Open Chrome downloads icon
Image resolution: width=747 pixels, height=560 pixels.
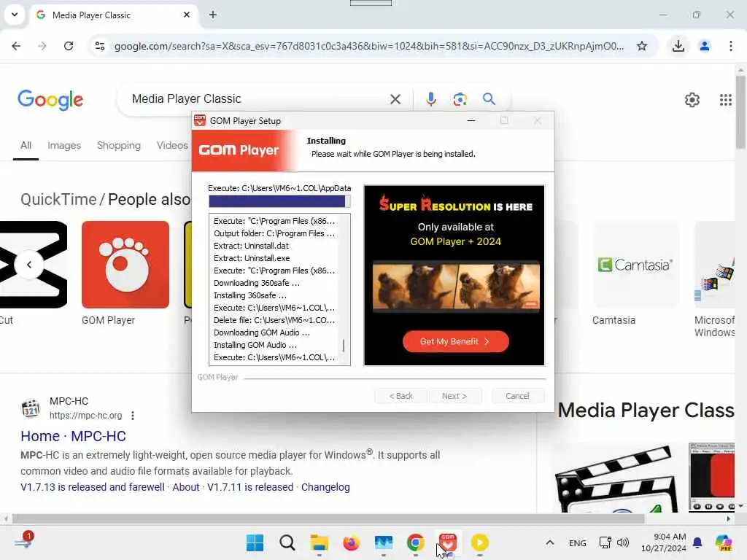tap(678, 46)
